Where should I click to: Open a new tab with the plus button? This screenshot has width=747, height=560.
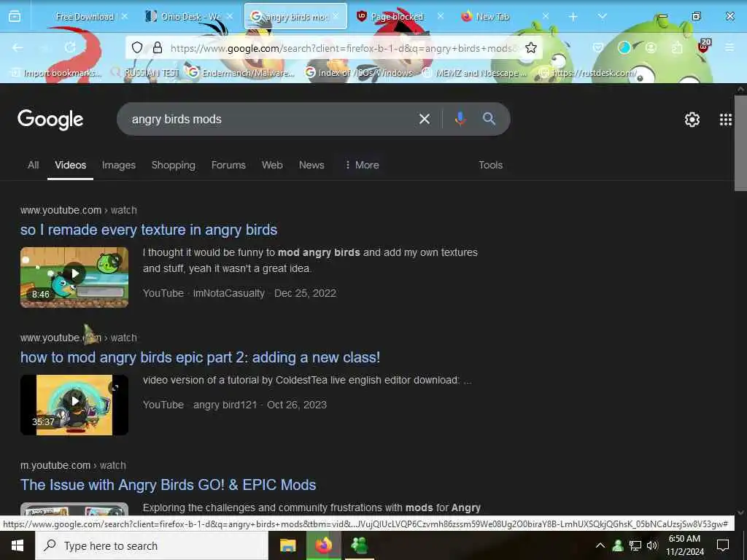click(x=573, y=17)
